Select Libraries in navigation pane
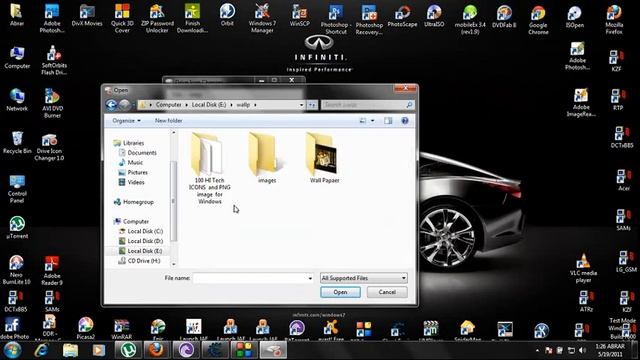Viewport: 640px width, 360px height. (133, 143)
